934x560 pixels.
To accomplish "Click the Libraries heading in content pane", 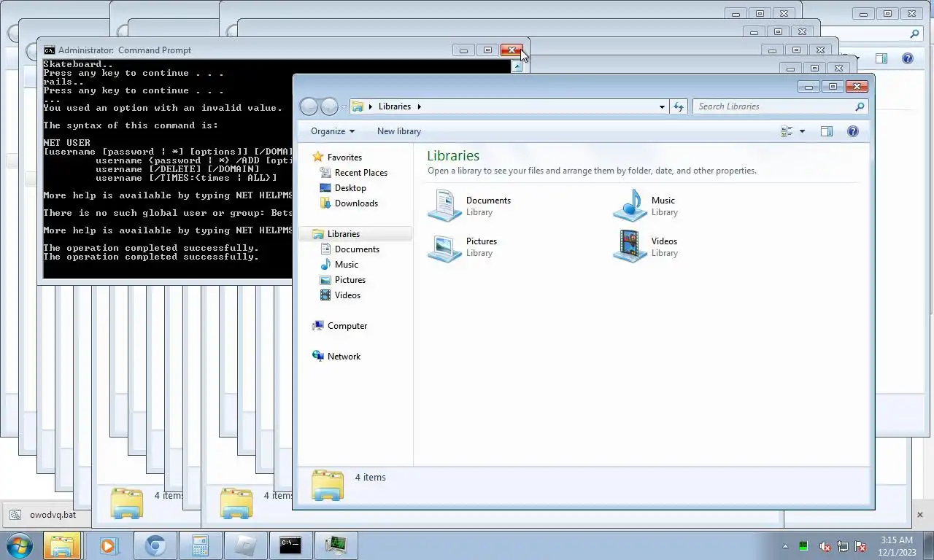I will (x=453, y=156).
